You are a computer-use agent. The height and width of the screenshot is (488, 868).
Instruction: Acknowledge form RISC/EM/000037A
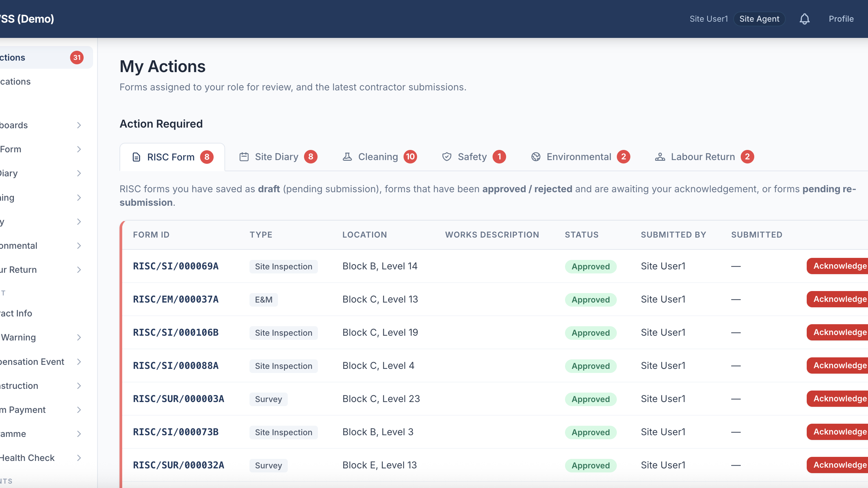pyautogui.click(x=837, y=299)
